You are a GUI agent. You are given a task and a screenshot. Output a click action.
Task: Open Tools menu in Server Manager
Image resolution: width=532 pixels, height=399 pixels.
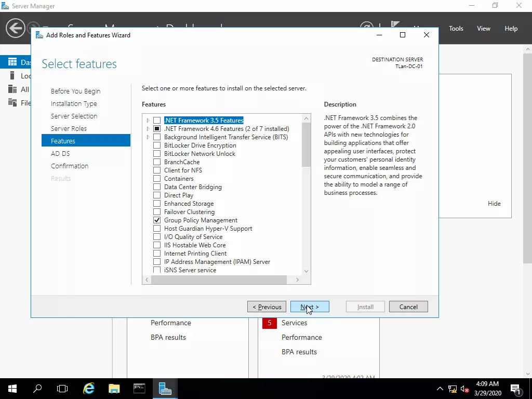pos(456,29)
